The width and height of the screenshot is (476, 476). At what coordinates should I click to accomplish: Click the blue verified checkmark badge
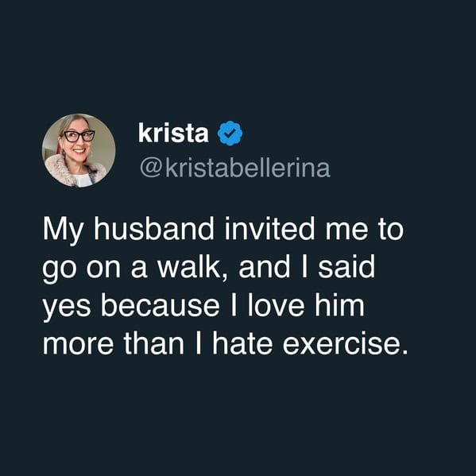pos(230,134)
